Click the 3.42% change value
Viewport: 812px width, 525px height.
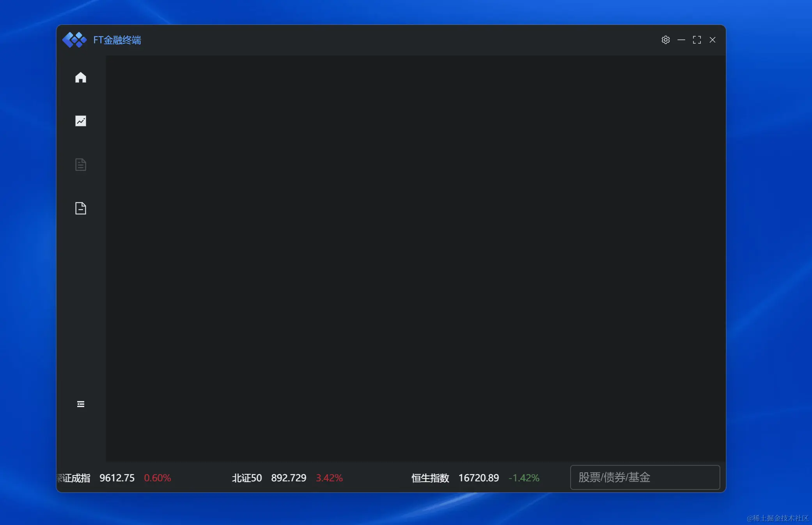(x=329, y=478)
